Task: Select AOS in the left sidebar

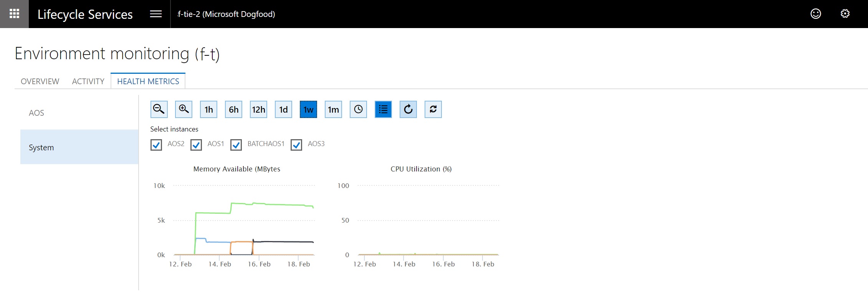Action: click(36, 113)
